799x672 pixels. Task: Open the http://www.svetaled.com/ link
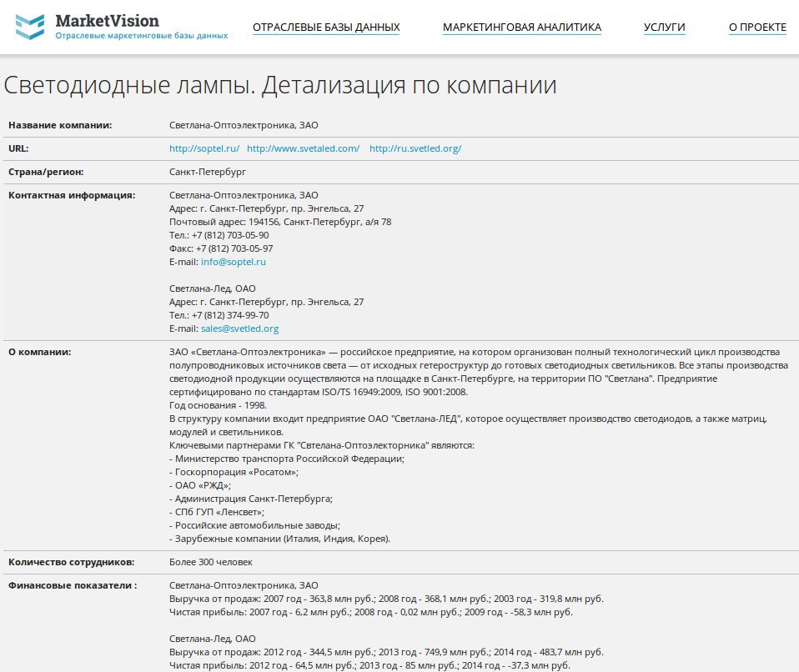[304, 148]
